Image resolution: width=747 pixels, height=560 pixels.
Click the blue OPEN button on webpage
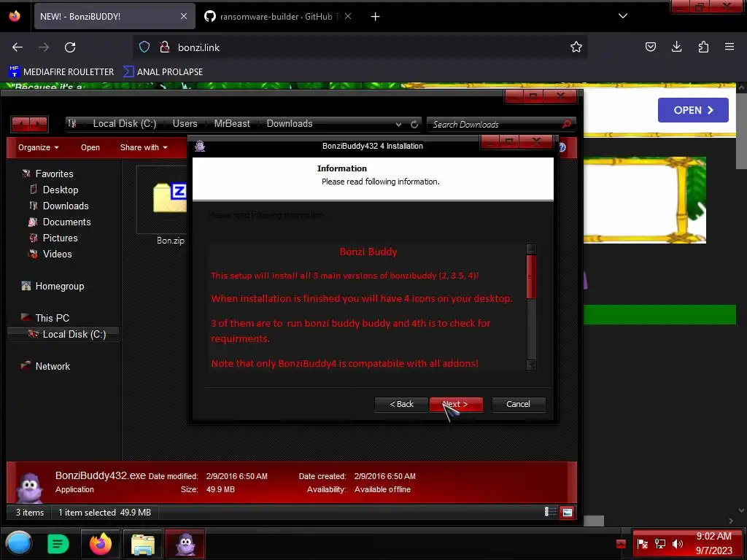tap(693, 110)
